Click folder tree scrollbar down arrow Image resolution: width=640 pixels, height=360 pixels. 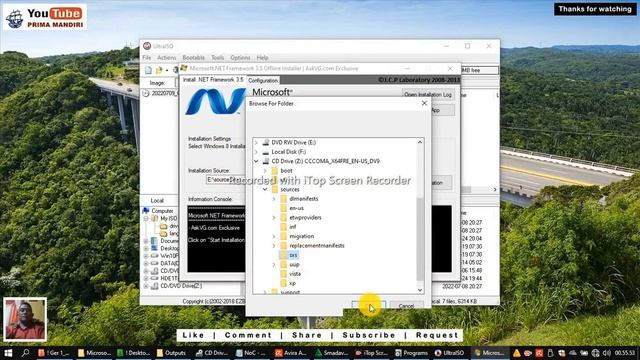point(420,290)
